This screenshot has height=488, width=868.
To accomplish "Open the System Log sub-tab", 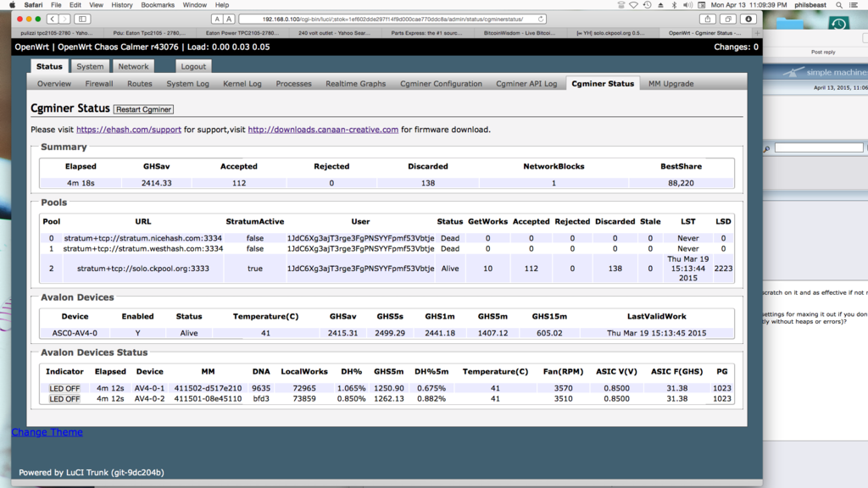I will coord(187,84).
